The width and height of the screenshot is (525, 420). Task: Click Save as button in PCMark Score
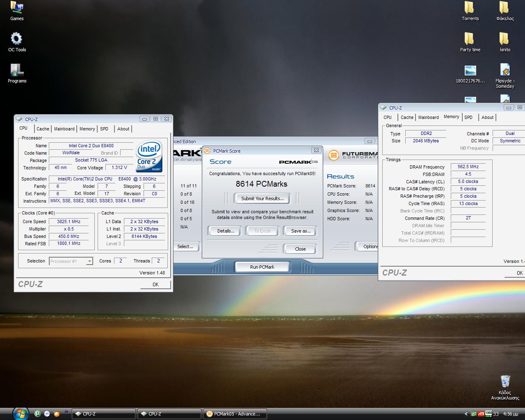pyautogui.click(x=301, y=231)
